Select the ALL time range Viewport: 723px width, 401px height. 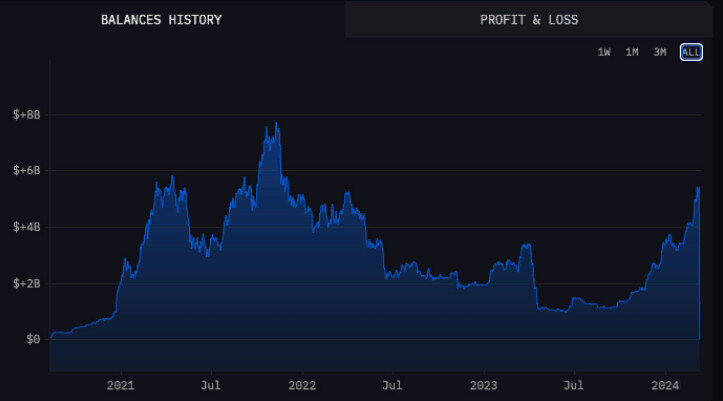point(691,52)
